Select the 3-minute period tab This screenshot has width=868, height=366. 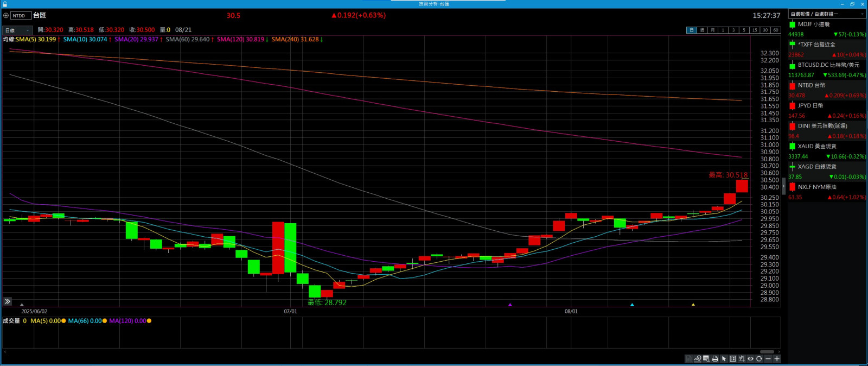(733, 30)
